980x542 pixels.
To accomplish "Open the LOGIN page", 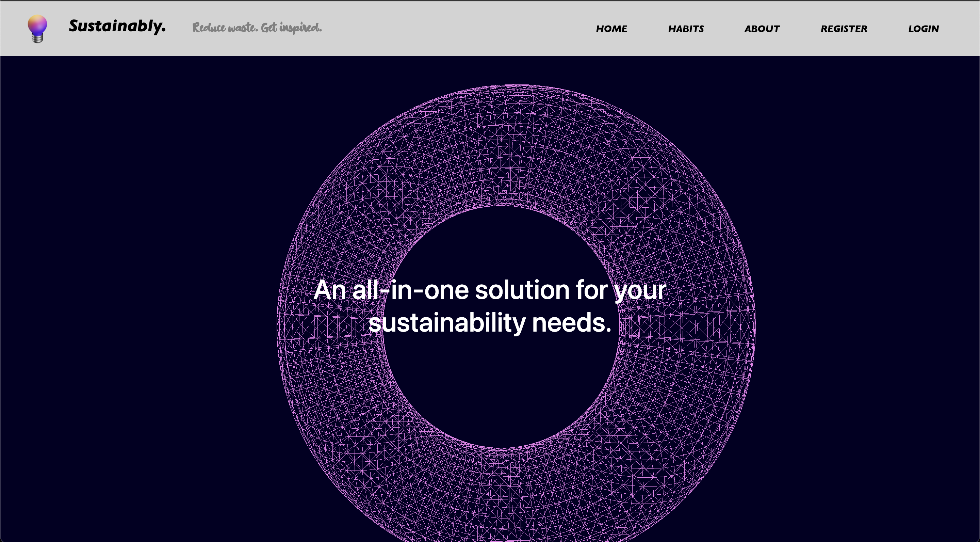I will [x=923, y=29].
